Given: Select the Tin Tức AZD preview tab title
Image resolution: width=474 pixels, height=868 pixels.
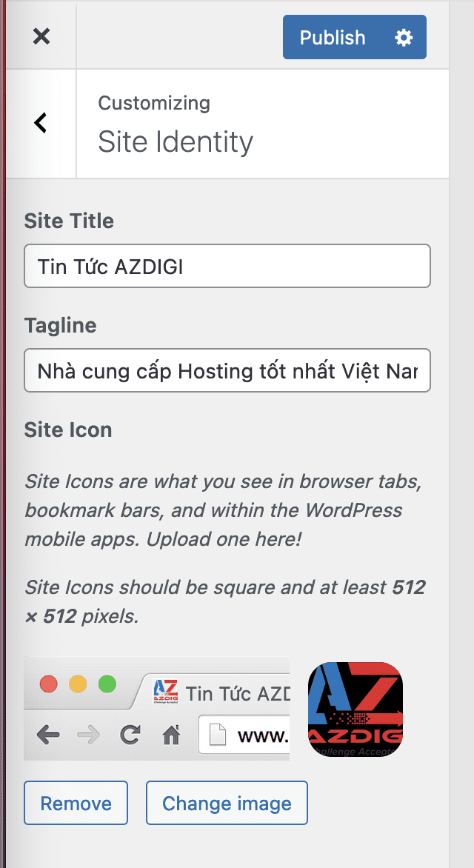Looking at the screenshot, I should click(x=237, y=694).
